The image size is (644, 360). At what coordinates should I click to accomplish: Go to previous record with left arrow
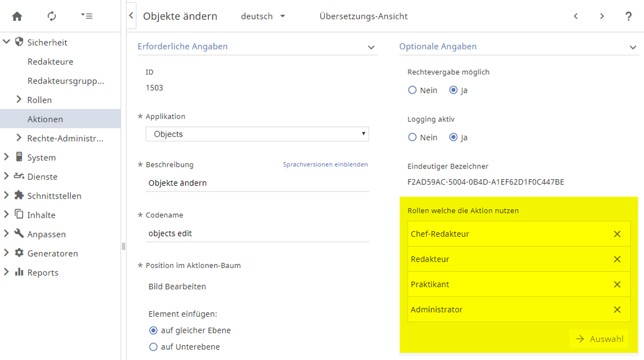[x=576, y=16]
